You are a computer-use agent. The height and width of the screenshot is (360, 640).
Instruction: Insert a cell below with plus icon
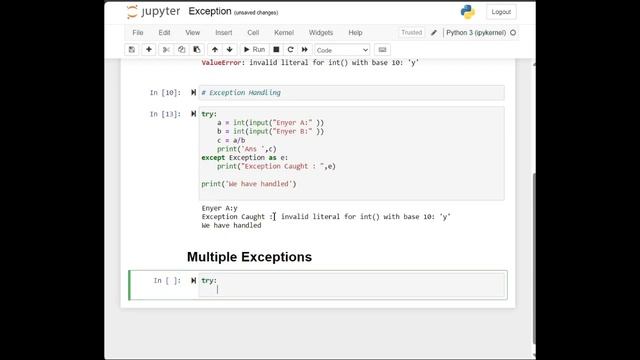(149, 50)
